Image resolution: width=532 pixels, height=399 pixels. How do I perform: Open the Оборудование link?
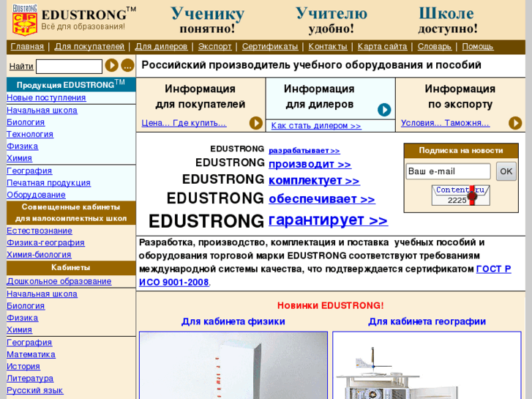tap(36, 195)
